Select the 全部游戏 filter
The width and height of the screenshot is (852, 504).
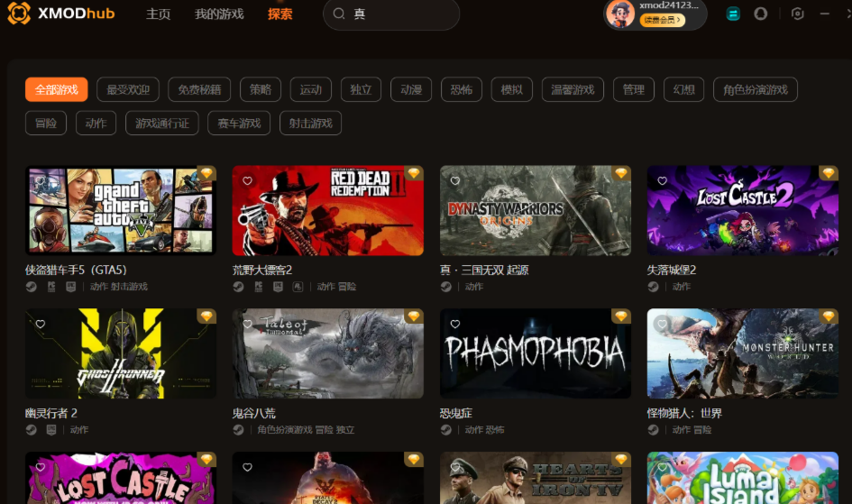57,89
